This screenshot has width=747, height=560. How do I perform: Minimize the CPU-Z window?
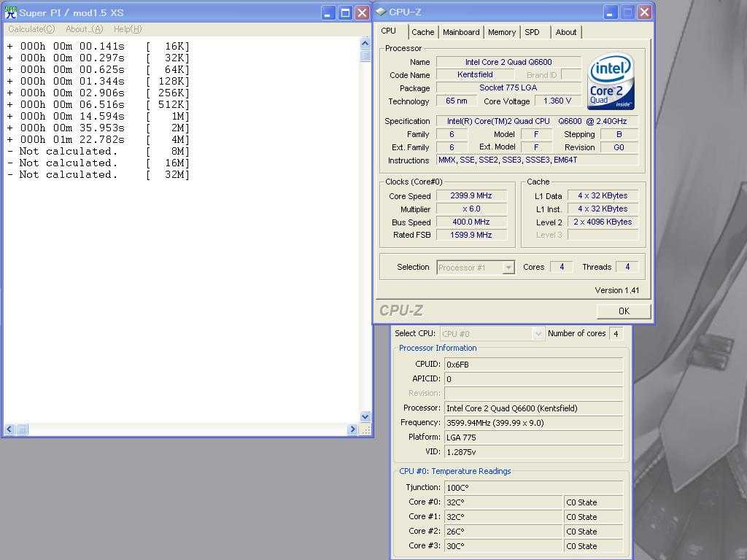tap(611, 12)
